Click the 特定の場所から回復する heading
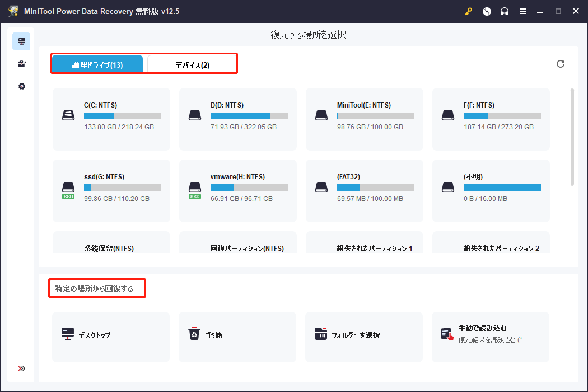This screenshot has width=588, height=392. click(94, 288)
